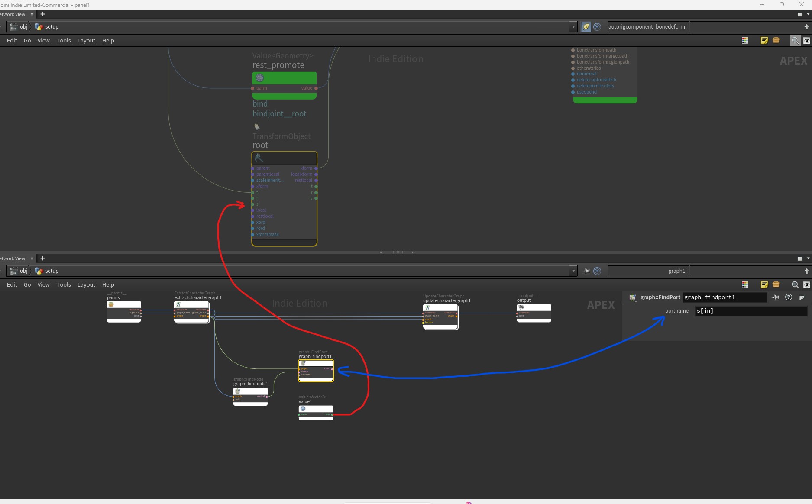Open lower pane tab options arrow
Screen dimensions: 812x504
pyautogui.click(x=808, y=258)
